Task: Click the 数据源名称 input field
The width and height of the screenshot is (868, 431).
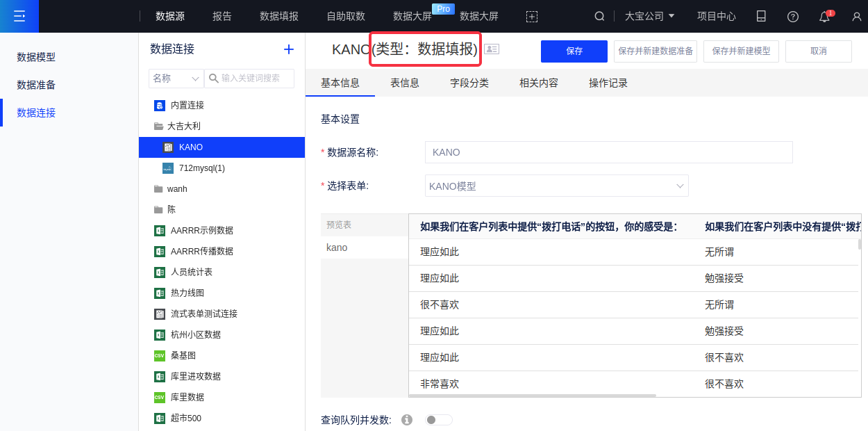Action: (x=608, y=152)
